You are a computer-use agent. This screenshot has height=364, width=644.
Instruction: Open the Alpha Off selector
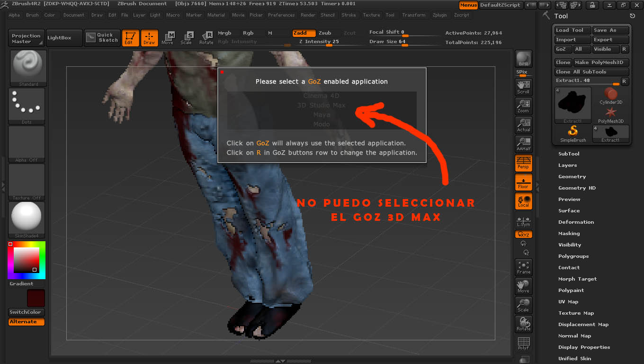pos(27,144)
